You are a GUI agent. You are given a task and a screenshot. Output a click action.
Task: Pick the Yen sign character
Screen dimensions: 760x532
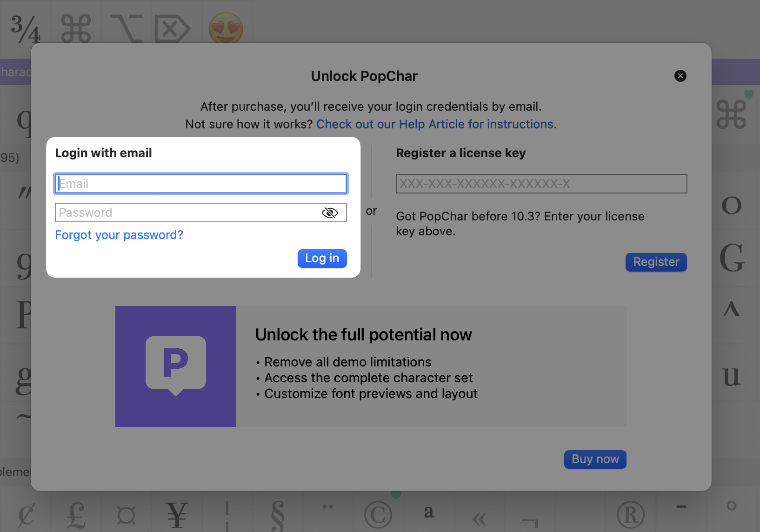tap(177, 515)
